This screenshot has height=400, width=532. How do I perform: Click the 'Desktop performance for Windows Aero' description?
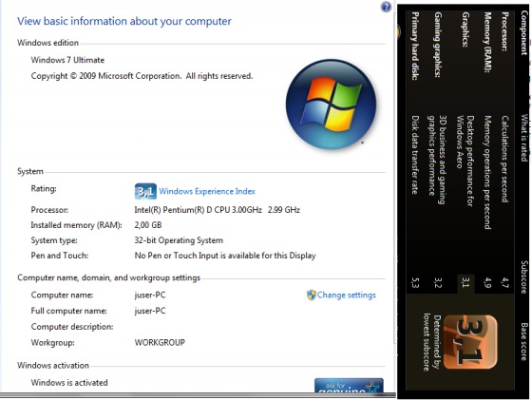click(465, 161)
